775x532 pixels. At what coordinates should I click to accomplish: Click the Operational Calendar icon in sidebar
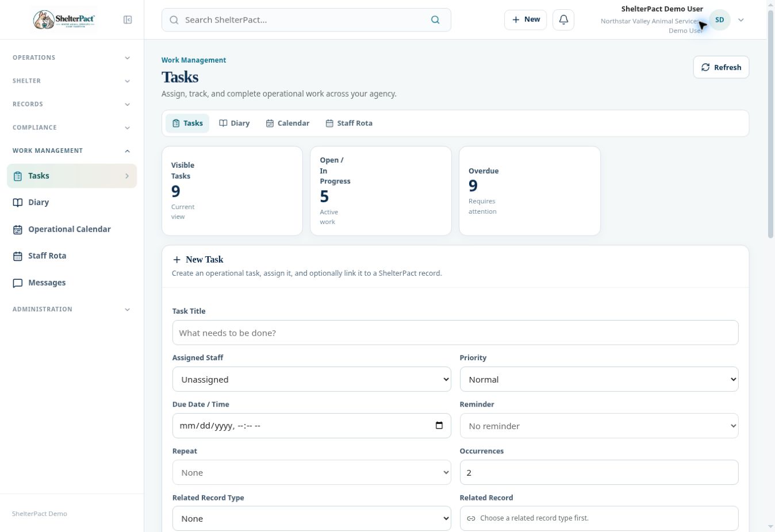[18, 229]
